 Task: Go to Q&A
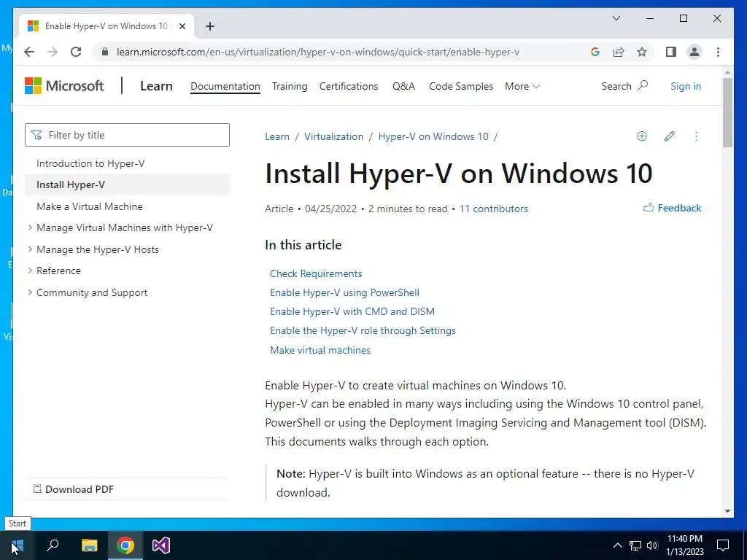[x=403, y=86]
